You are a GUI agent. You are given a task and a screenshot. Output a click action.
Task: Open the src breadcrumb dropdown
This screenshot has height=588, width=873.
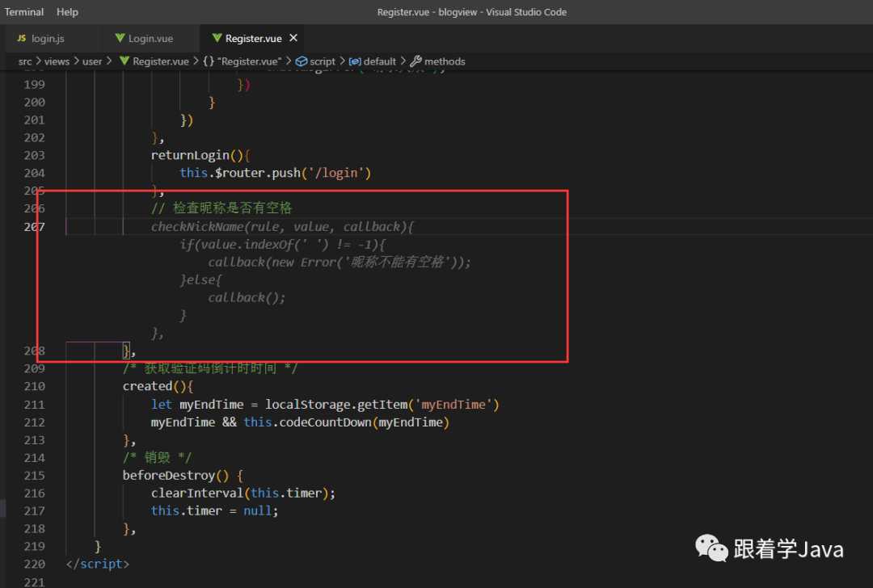(x=27, y=61)
